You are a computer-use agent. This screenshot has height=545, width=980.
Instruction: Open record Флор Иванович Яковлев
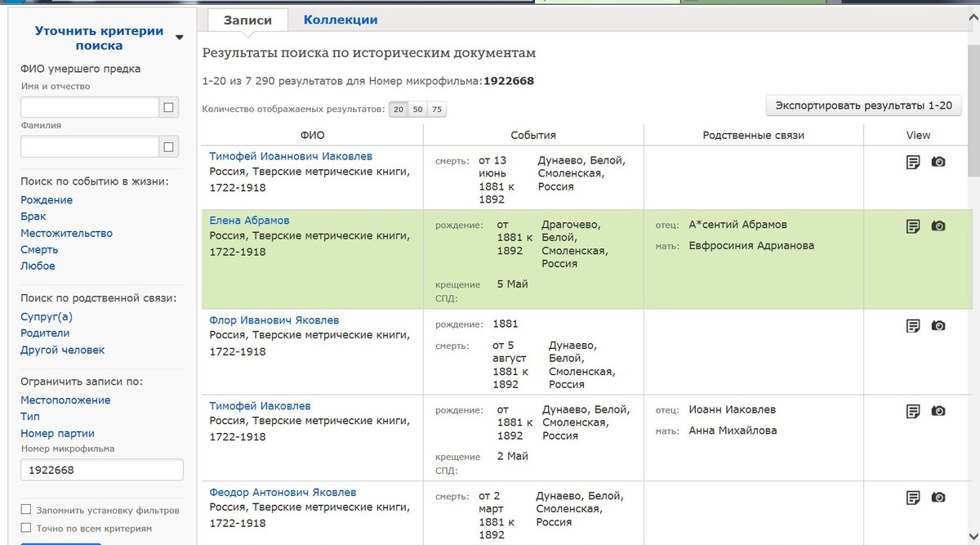[274, 320]
